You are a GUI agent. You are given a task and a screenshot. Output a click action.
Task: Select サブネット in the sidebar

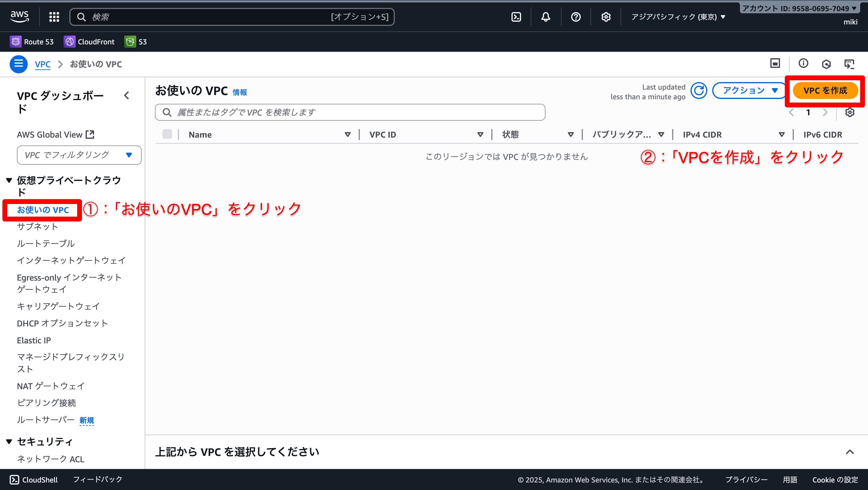tap(37, 227)
